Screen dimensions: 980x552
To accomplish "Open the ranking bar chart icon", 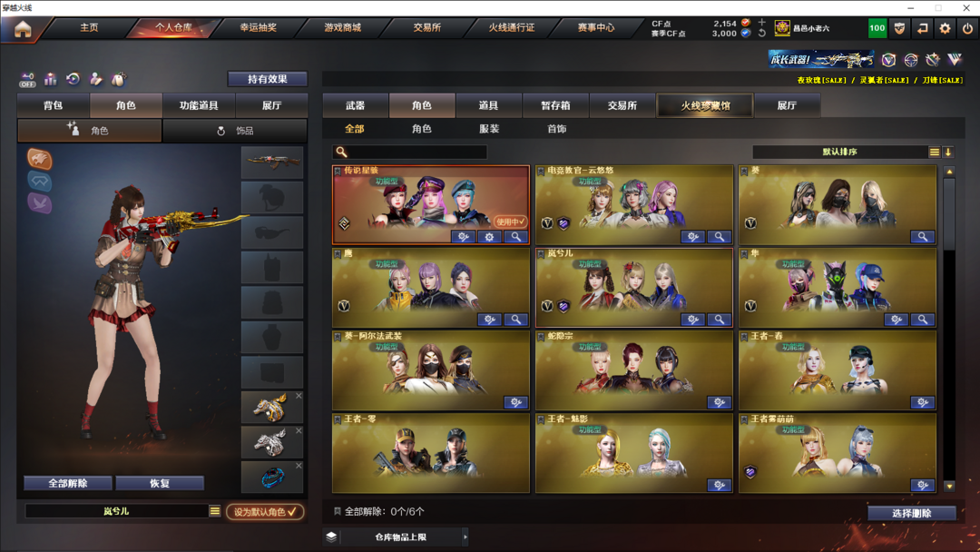I will pyautogui.click(x=50, y=79).
